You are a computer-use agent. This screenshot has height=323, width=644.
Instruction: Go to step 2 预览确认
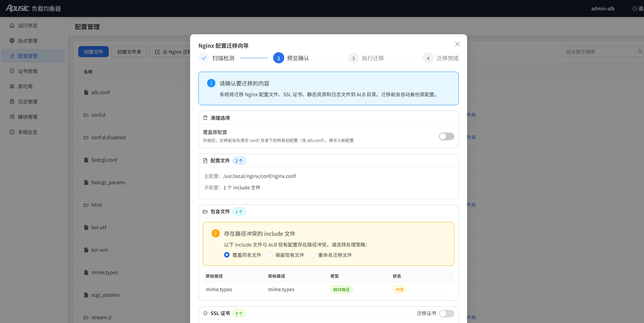(291, 58)
